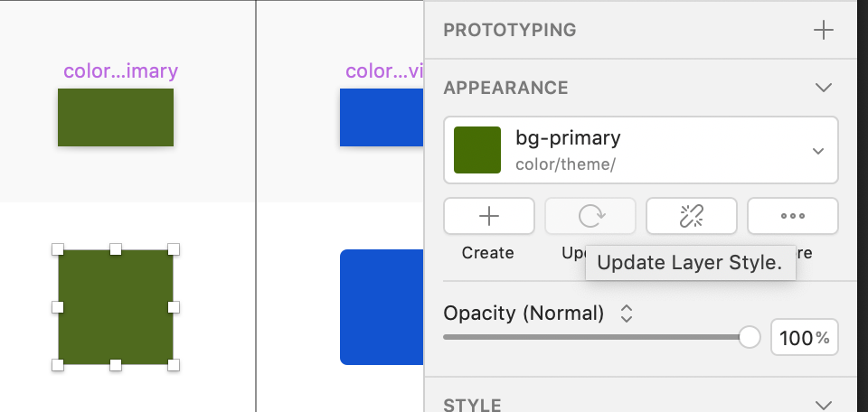
Task: Click the selected large green square
Action: (116, 307)
